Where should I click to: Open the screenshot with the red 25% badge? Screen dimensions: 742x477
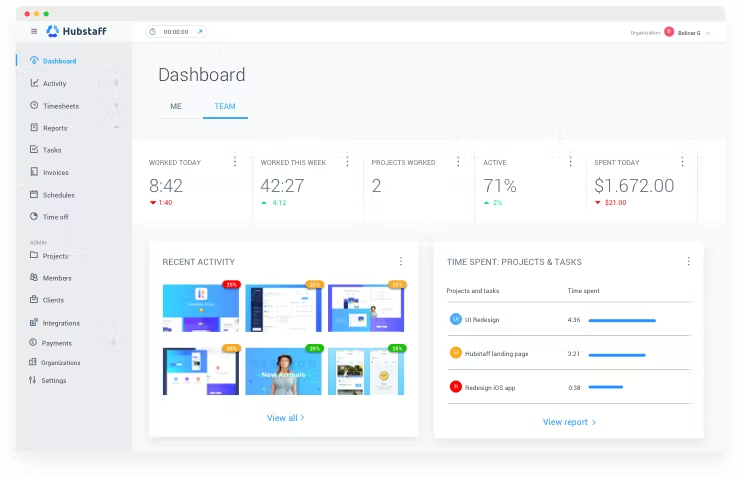tap(201, 308)
